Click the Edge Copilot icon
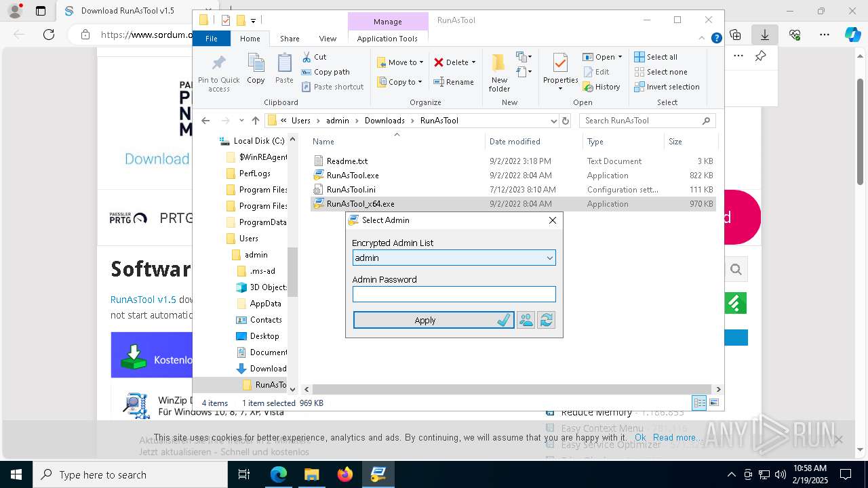 [x=852, y=35]
